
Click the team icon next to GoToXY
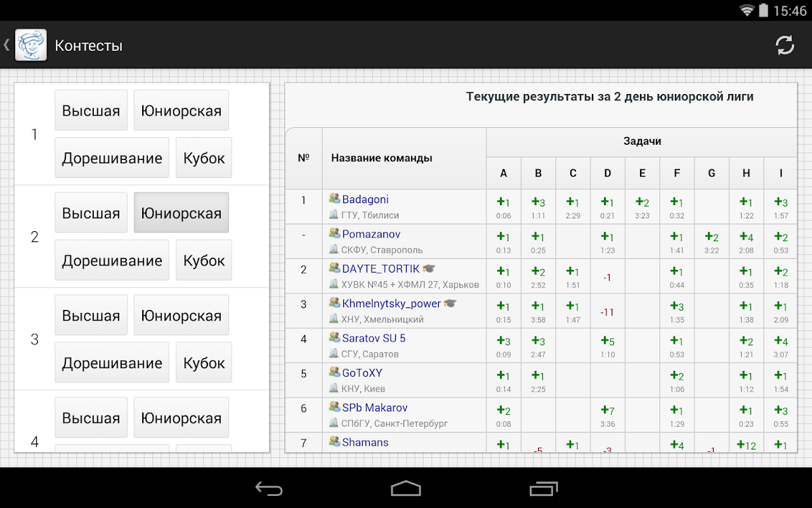tap(334, 373)
